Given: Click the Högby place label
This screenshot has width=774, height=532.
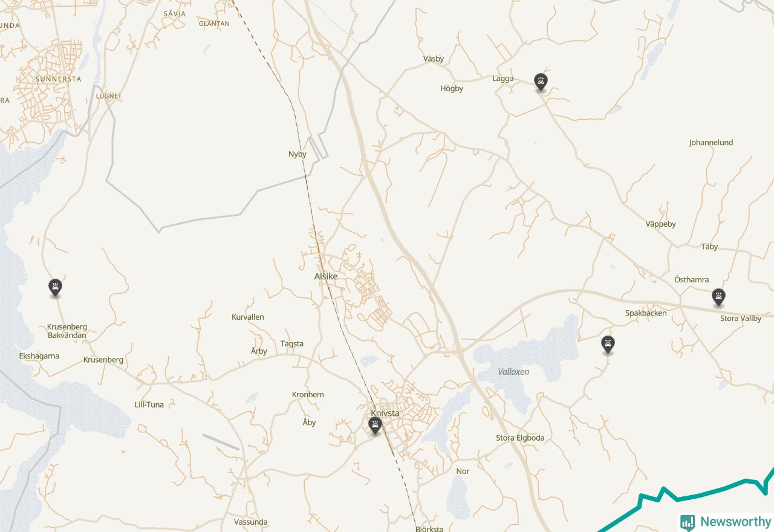Looking at the screenshot, I should [x=452, y=89].
